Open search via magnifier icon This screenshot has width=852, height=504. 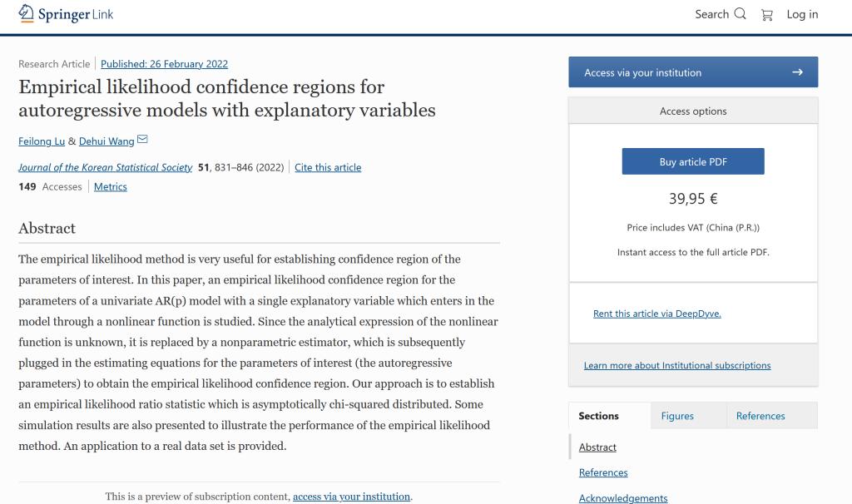click(740, 14)
